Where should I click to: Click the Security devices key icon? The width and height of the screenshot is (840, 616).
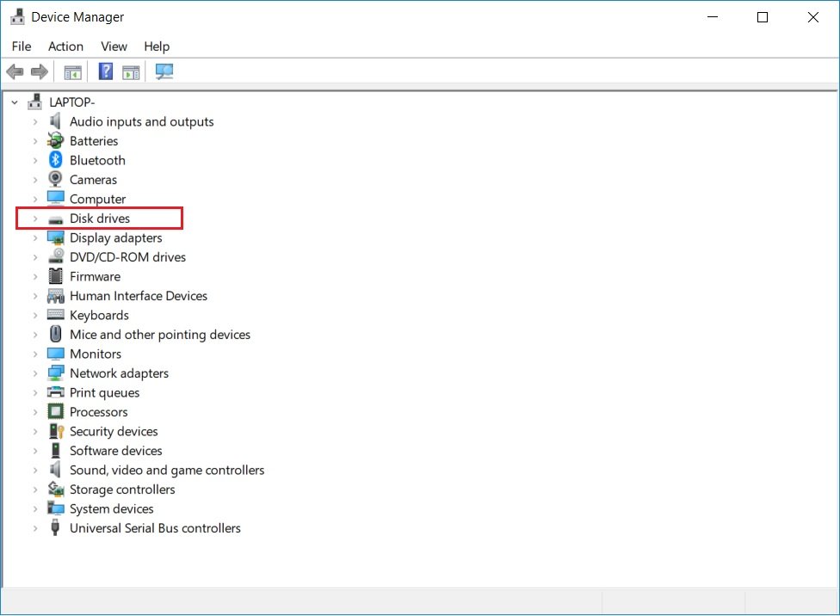56,431
